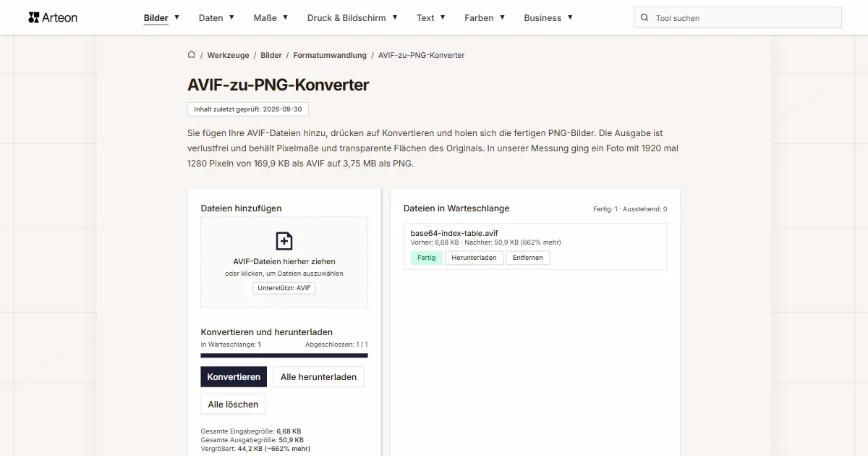Viewport: 868px width, 456px height.
Task: Expand the Bilder menu arrow
Action: 177,17
